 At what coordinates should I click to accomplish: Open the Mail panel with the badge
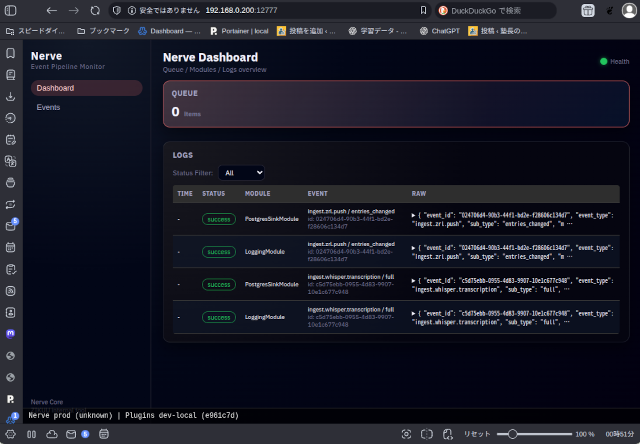click(x=10, y=226)
